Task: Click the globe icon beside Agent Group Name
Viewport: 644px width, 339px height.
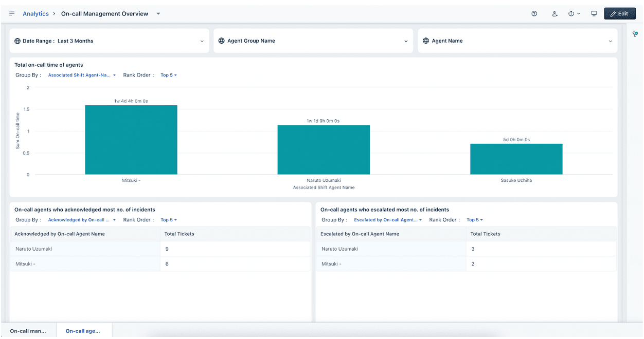Action: 222,41
